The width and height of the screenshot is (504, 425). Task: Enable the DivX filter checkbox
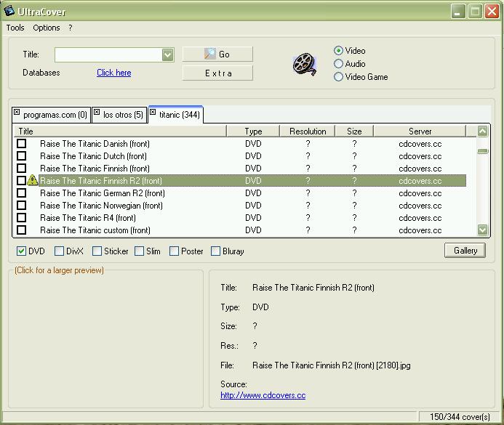[x=59, y=251]
